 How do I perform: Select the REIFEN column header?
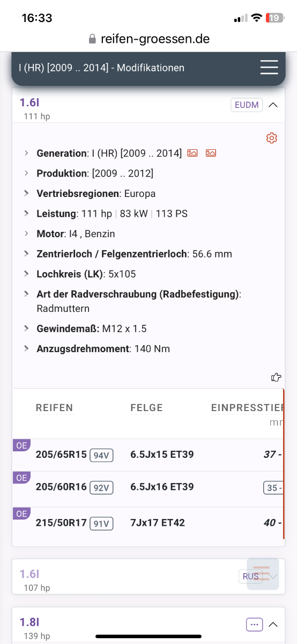pos(55,408)
